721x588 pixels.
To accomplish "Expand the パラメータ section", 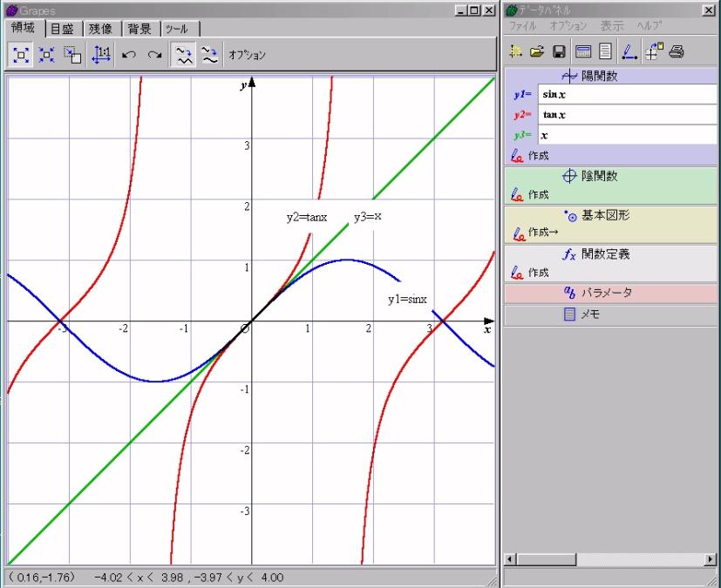I will click(x=610, y=293).
